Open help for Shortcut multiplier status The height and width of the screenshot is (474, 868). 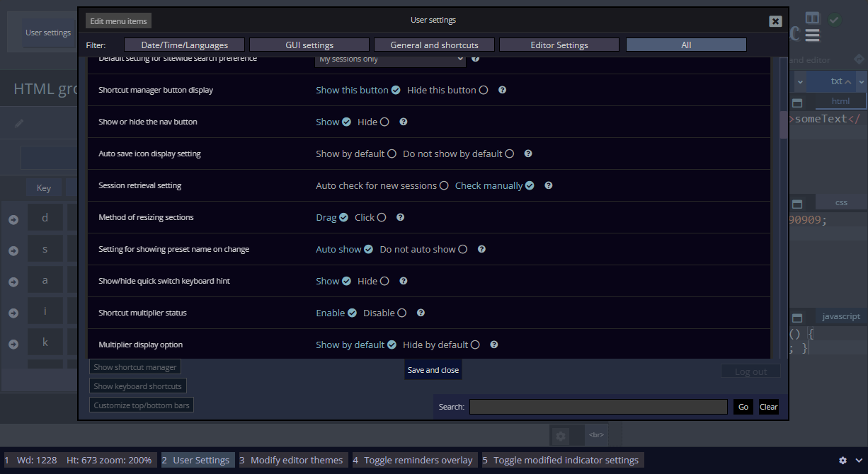pyautogui.click(x=421, y=313)
